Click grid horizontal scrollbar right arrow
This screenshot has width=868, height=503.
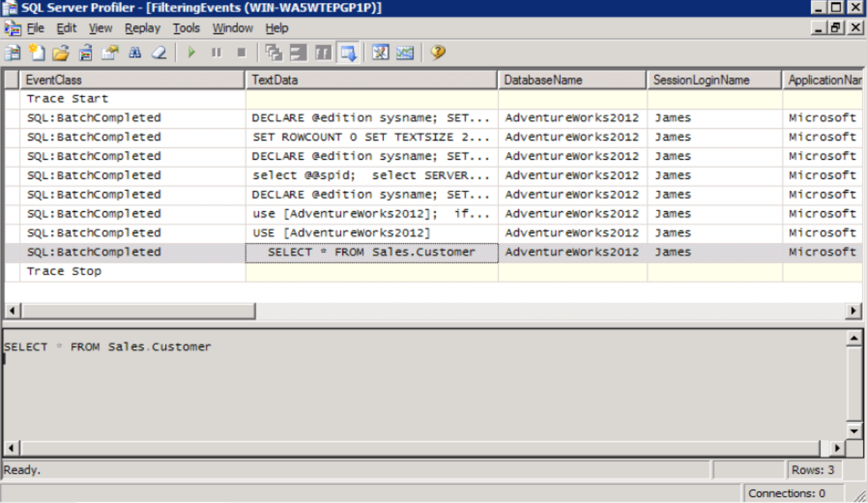coord(854,311)
